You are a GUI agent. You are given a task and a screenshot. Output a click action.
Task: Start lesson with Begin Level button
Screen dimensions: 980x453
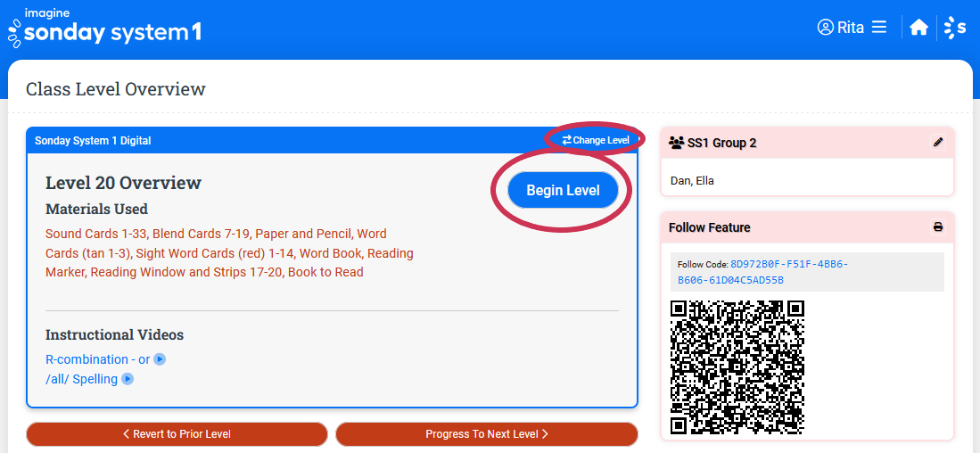(564, 190)
